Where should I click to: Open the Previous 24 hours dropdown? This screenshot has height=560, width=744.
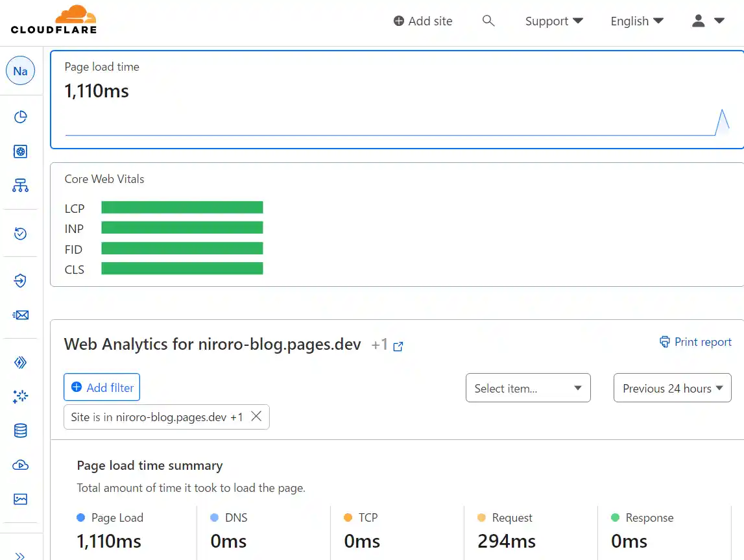click(672, 387)
